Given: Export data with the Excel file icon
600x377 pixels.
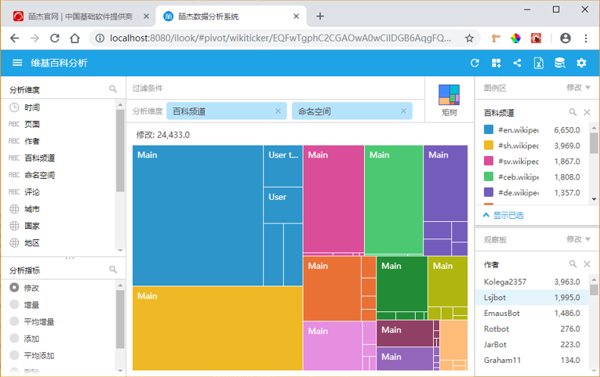Looking at the screenshot, I should (x=538, y=63).
